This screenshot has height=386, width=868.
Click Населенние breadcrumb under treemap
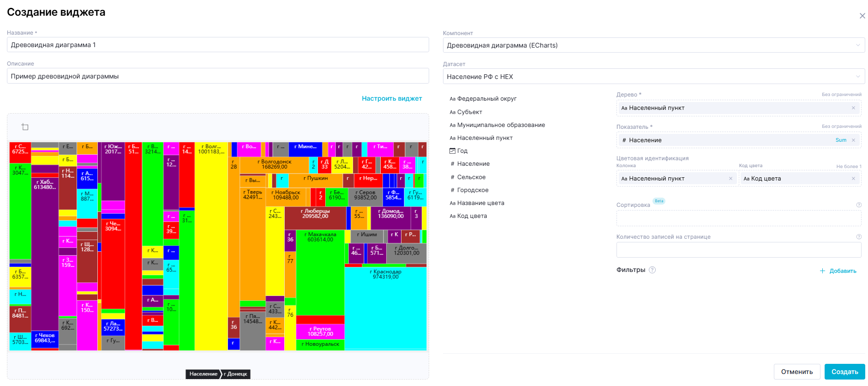point(203,374)
